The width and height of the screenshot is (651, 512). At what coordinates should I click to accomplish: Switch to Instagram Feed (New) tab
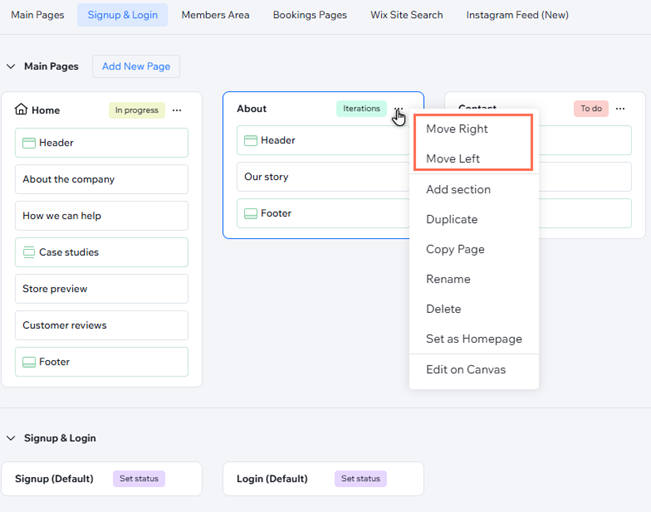click(517, 15)
